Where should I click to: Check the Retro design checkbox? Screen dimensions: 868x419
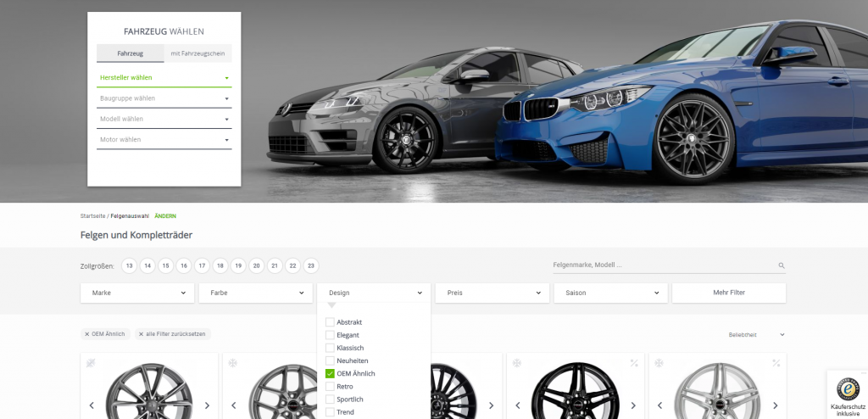click(330, 386)
